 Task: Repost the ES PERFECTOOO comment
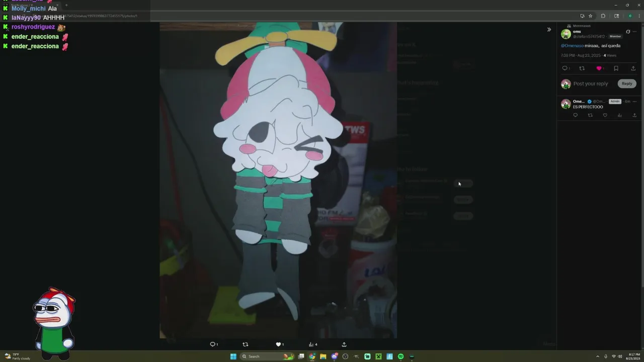click(590, 115)
